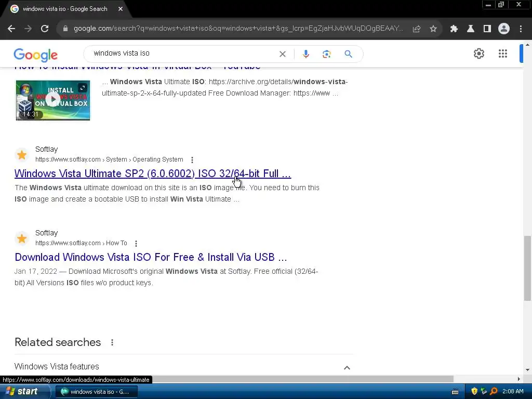The image size is (532, 399).
Task: Open the Chrome profile avatar
Action: (x=504, y=29)
